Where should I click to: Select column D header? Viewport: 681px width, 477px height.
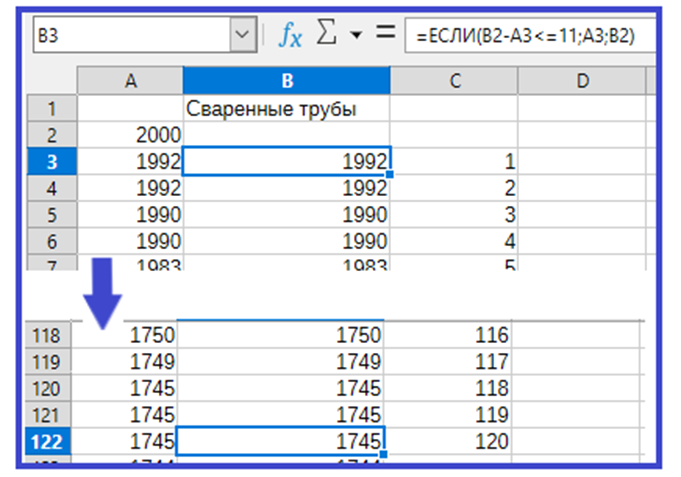point(582,82)
